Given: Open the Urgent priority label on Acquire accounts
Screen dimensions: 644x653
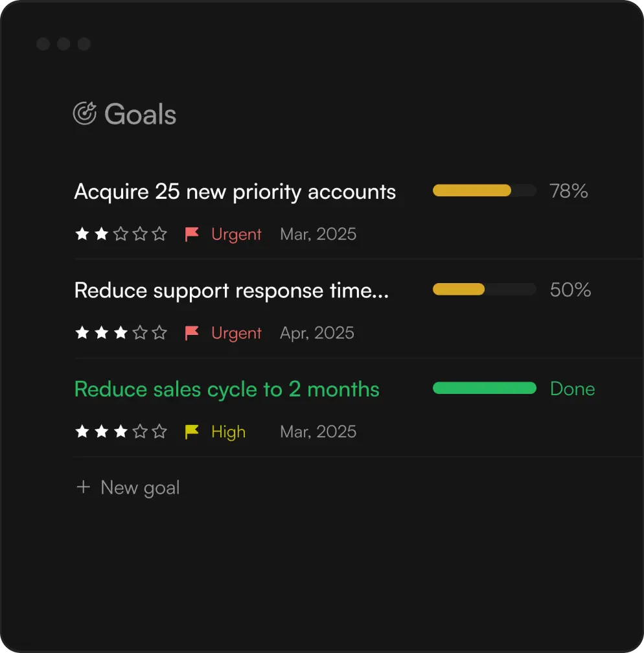Looking at the screenshot, I should (236, 235).
